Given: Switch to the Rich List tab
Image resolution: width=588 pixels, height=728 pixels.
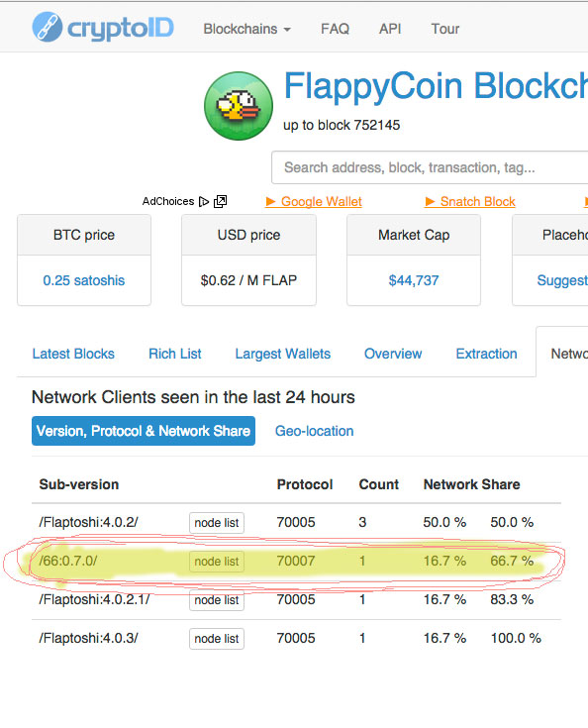Looking at the screenshot, I should pos(175,354).
